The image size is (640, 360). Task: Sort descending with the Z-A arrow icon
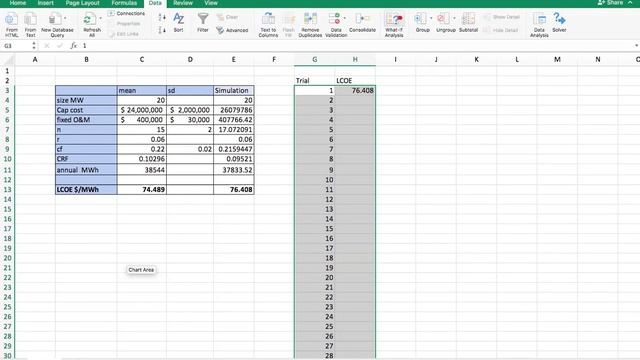pyautogui.click(x=162, y=30)
